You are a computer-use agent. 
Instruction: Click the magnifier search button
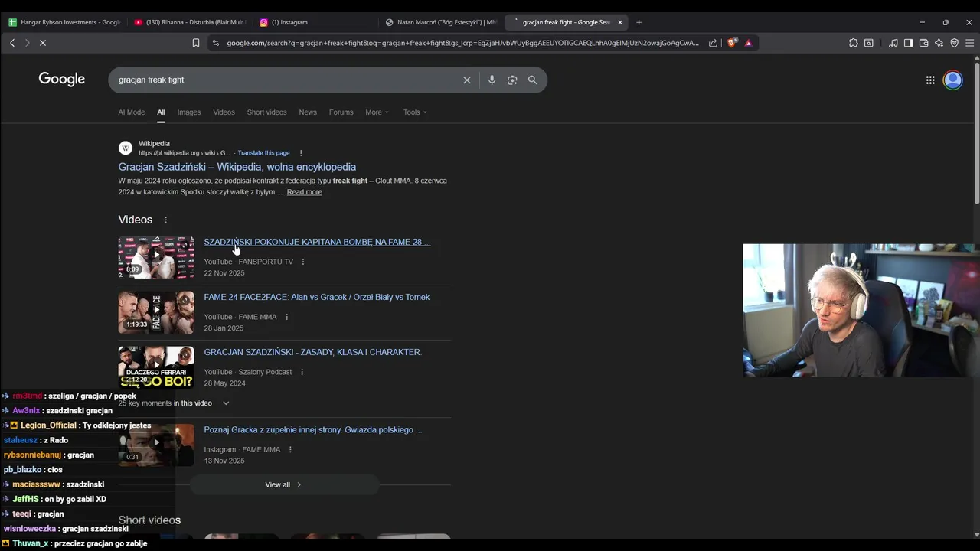tap(533, 80)
